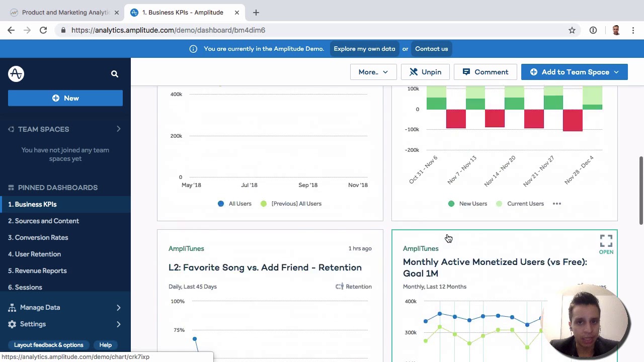
Task: Toggle the Current Users legend series
Action: 525,204
